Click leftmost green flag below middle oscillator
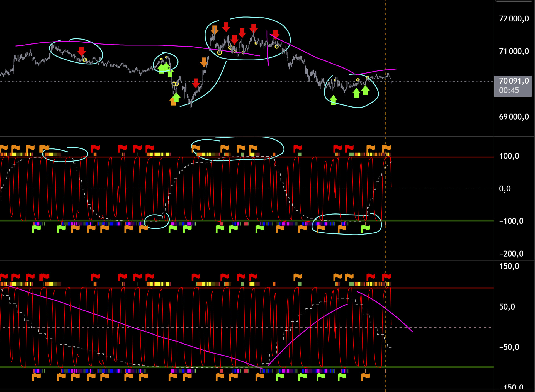535x392 pixels. pos(36,229)
